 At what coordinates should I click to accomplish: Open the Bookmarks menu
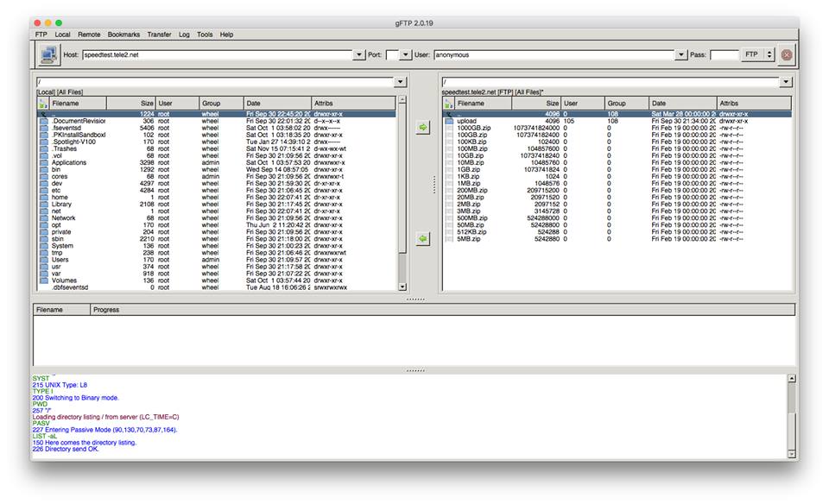point(123,35)
